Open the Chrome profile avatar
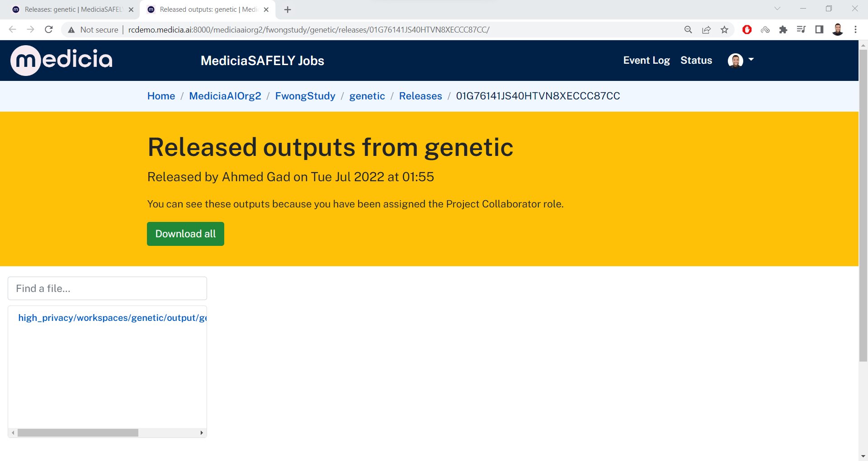Image resolution: width=868 pixels, height=461 pixels. [x=838, y=30]
